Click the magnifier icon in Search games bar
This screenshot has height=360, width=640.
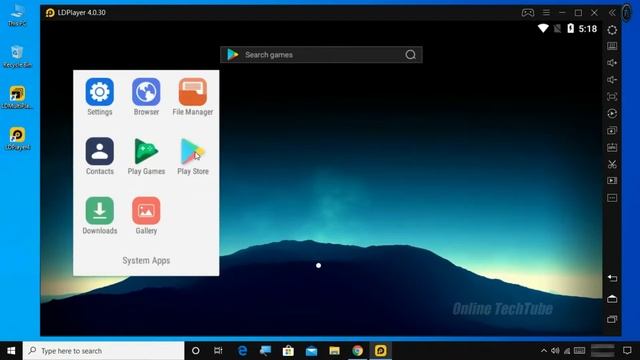coord(411,55)
